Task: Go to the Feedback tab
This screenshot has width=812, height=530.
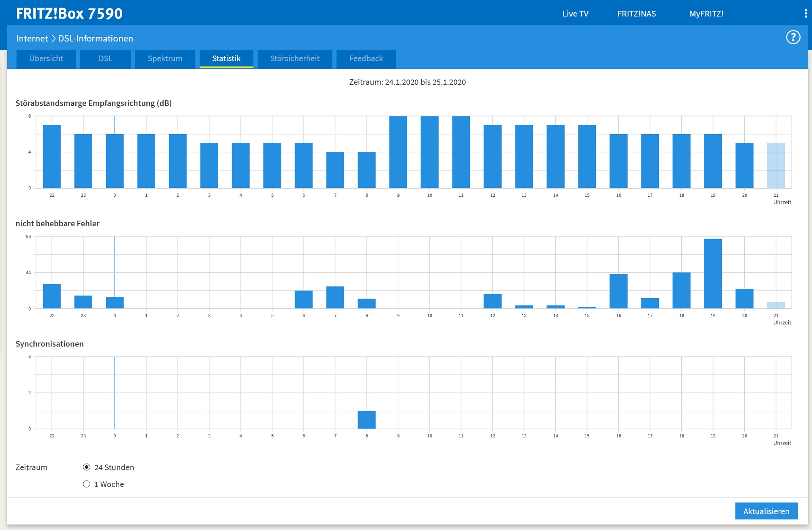Action: [x=366, y=59]
